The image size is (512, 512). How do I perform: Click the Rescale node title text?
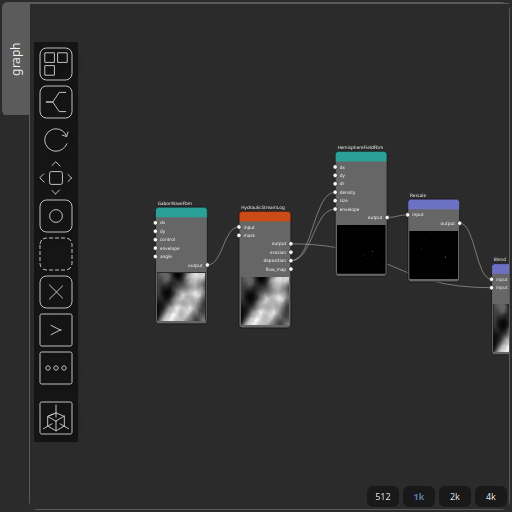tap(418, 195)
